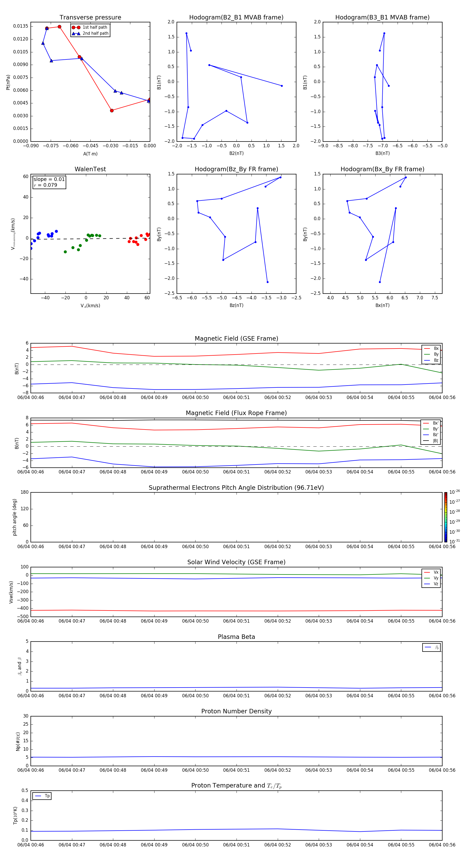Click the "slope = 0.01" annotation
This screenshot has height=868, width=473.
tap(49, 179)
